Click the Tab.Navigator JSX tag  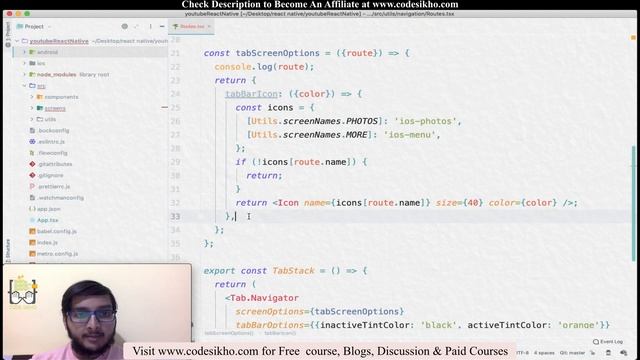coord(264,298)
